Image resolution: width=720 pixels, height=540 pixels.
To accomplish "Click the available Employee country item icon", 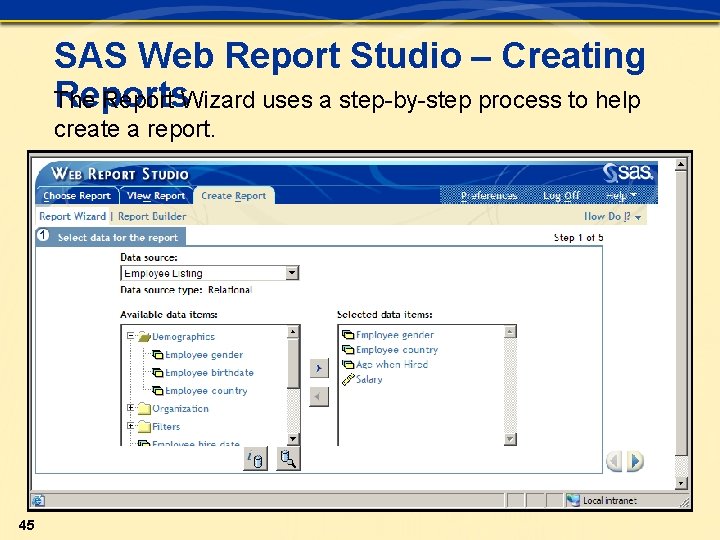I will 158,390.
